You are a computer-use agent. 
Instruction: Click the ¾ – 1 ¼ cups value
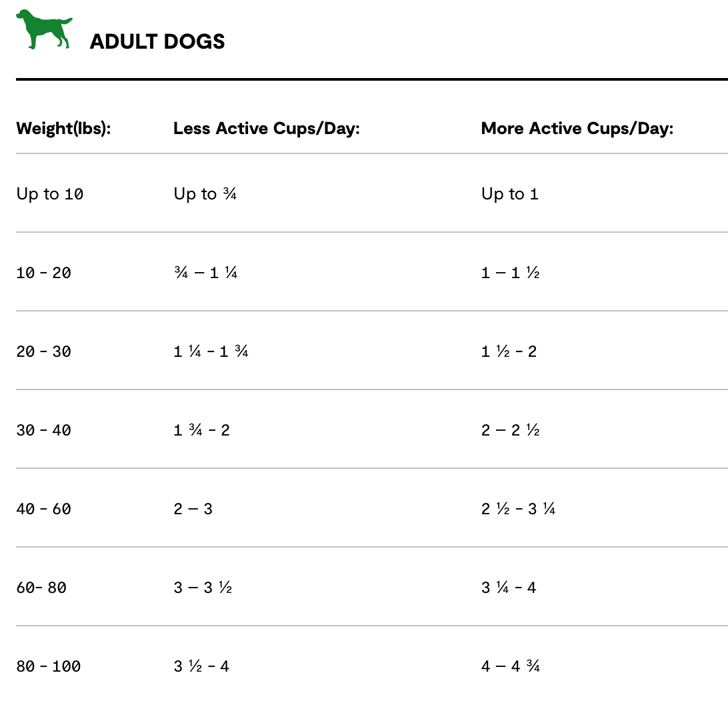tap(205, 273)
